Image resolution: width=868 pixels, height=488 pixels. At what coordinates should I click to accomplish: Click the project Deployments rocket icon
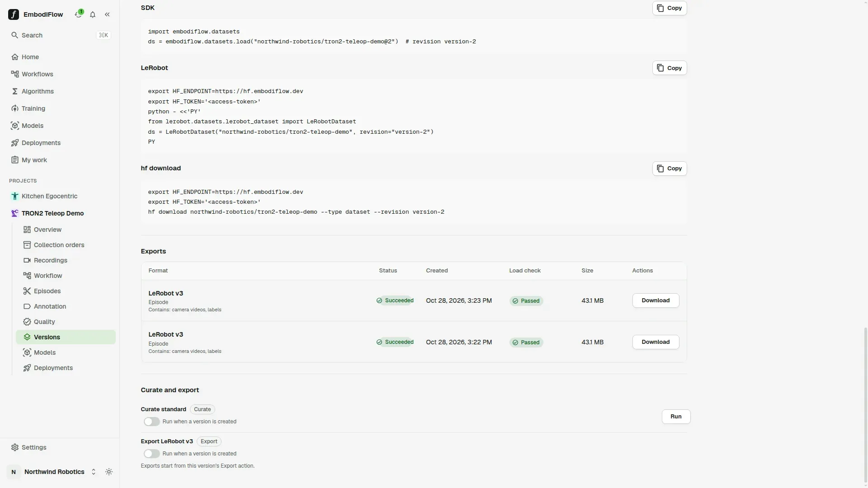tap(27, 368)
